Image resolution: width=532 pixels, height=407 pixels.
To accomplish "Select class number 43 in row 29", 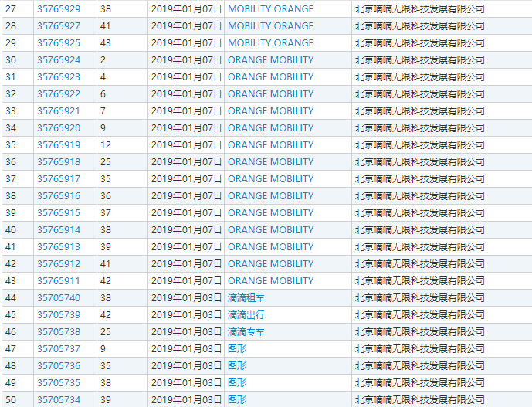I will point(106,43).
